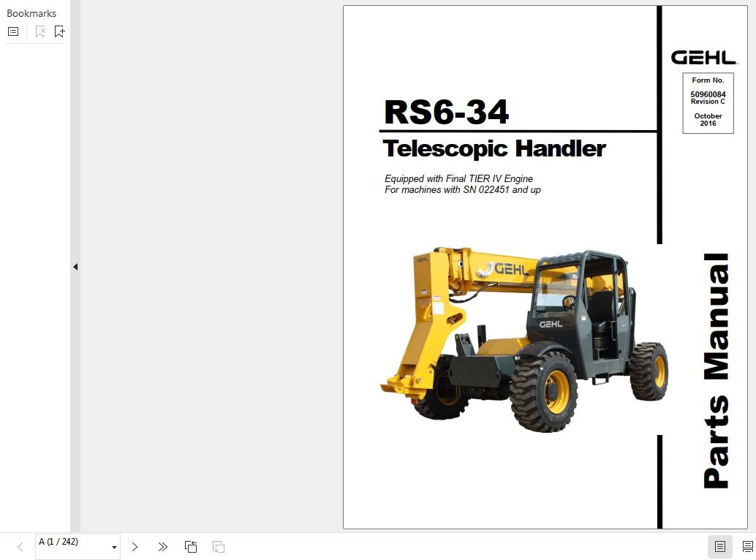Image resolution: width=756 pixels, height=560 pixels.
Task: Click the previous view icon
Action: (191, 547)
